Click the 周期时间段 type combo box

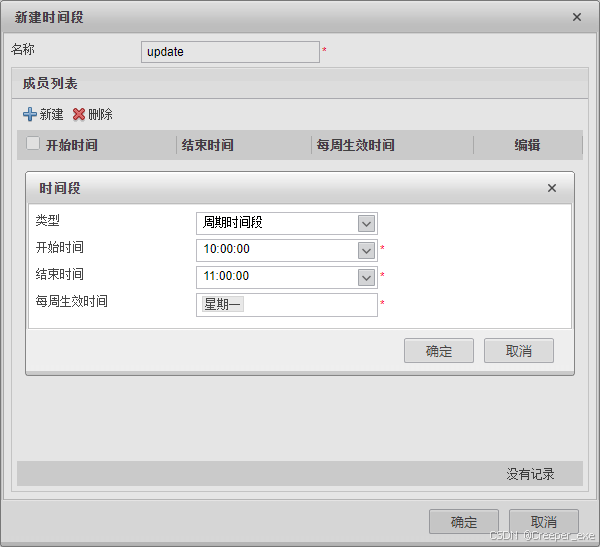pyautogui.click(x=287, y=224)
